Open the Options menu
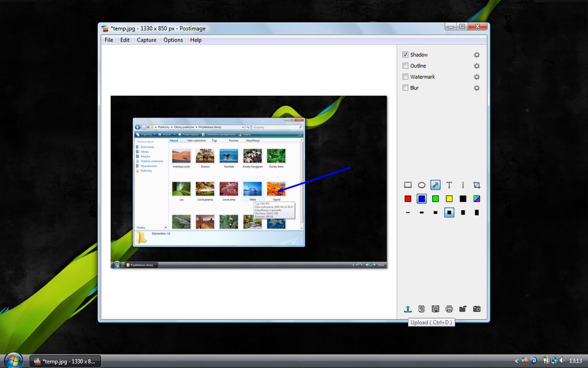 coord(173,40)
